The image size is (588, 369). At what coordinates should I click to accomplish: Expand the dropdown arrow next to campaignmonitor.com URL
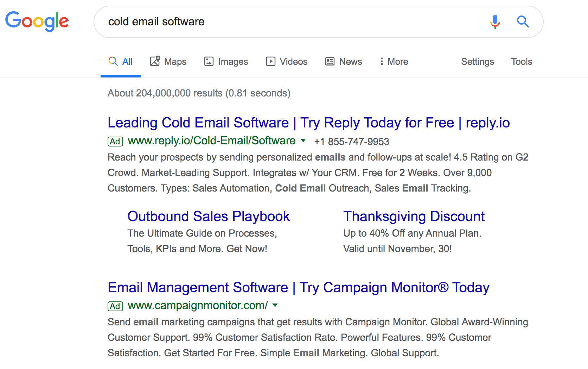click(x=275, y=305)
